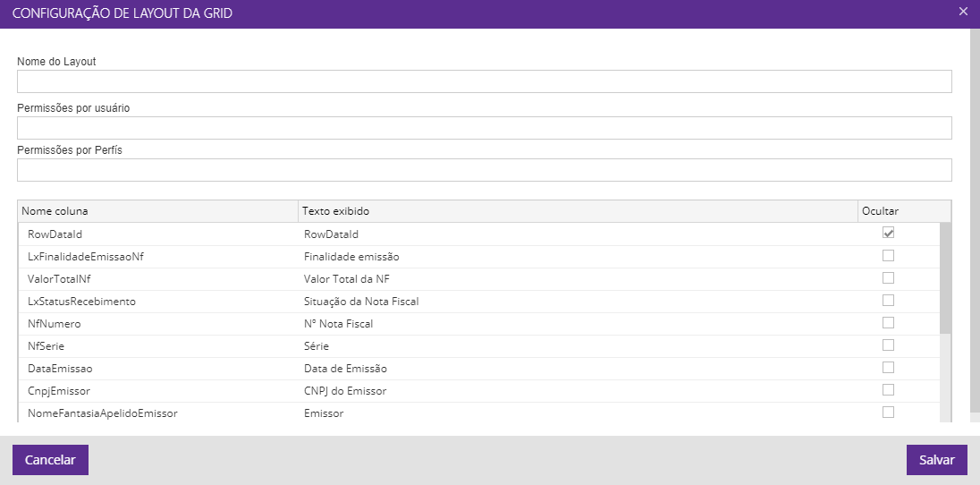Click the Permissões por Perfís field
This screenshot has width=980, height=485.
[x=484, y=170]
